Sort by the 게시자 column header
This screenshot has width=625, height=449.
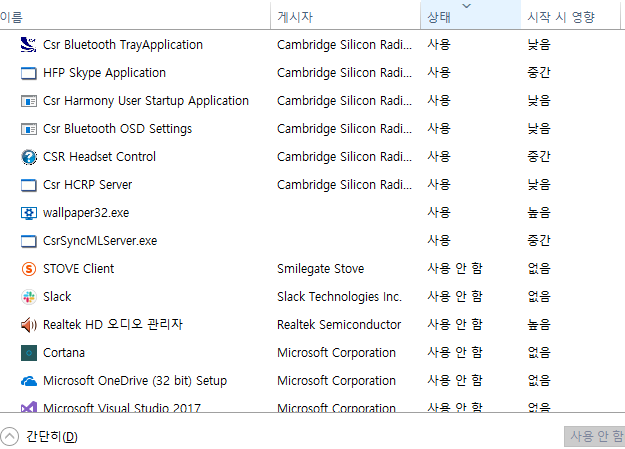[346, 17]
